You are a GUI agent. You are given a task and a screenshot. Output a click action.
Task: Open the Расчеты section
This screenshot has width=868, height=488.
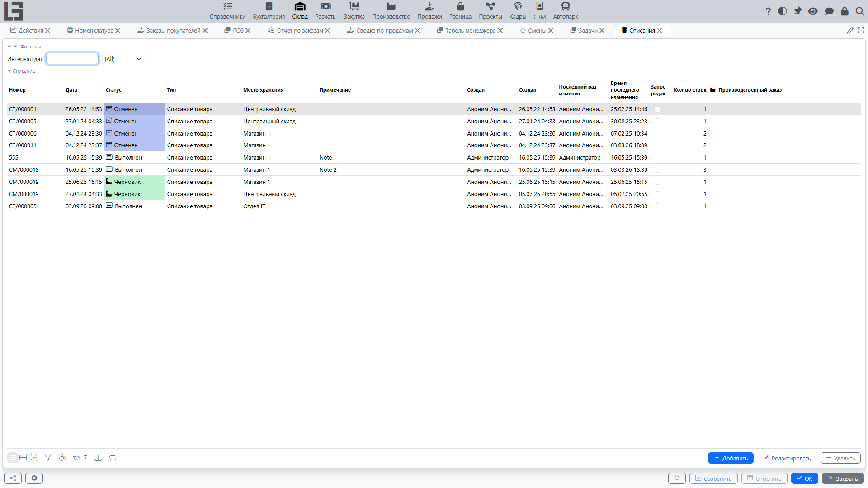click(325, 11)
